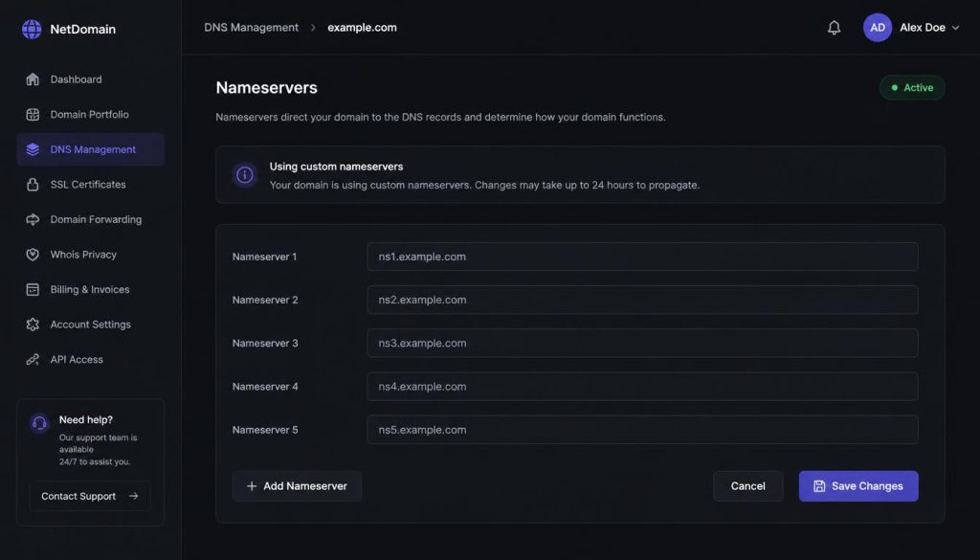The width and height of the screenshot is (980, 560).
Task: Go to Account Settings
Action: [x=91, y=325]
